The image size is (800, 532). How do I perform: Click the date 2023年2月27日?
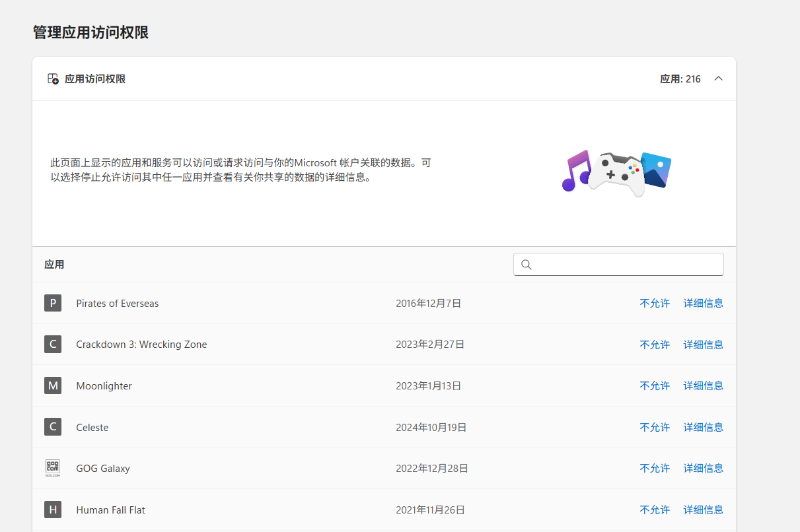point(430,345)
